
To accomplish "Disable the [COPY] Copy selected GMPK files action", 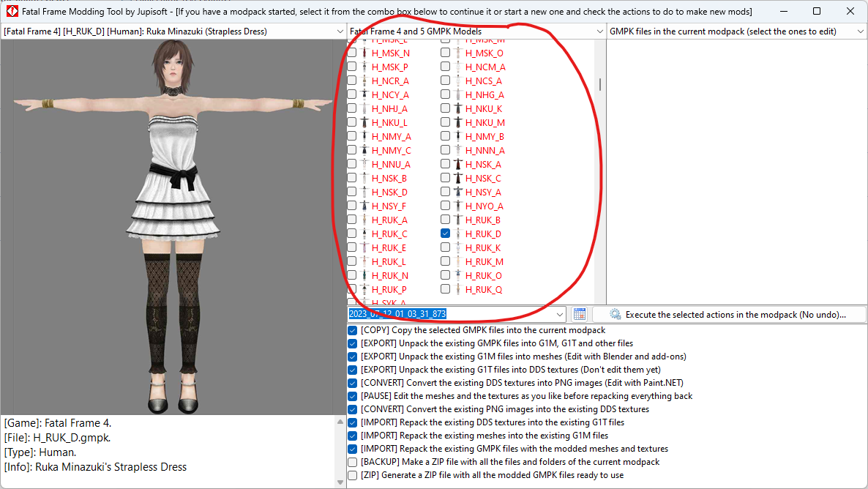I will (352, 331).
